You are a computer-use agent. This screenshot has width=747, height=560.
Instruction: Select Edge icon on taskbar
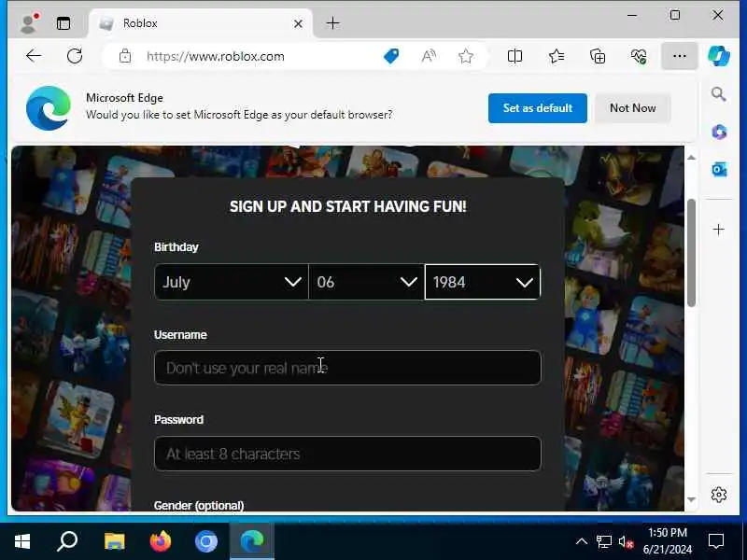(252, 541)
